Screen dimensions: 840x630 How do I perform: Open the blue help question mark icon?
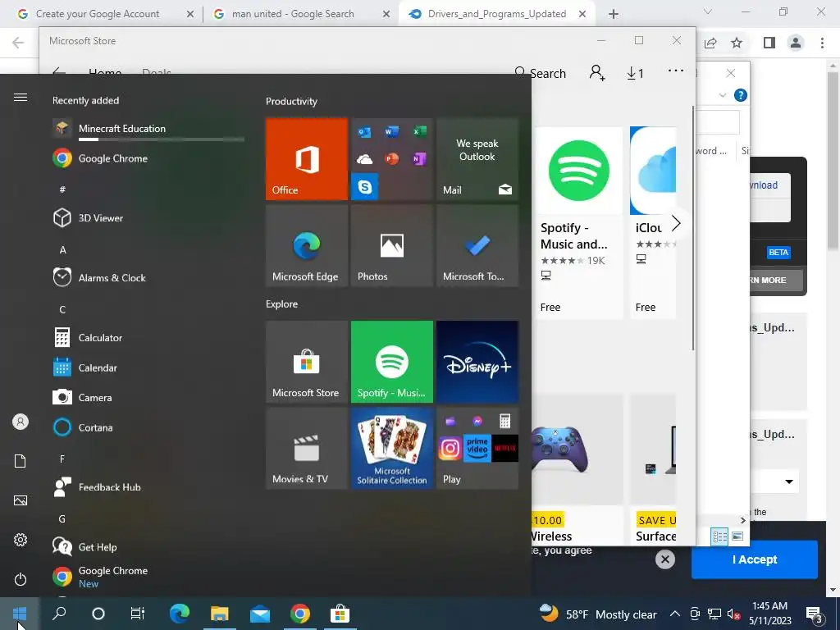click(741, 95)
